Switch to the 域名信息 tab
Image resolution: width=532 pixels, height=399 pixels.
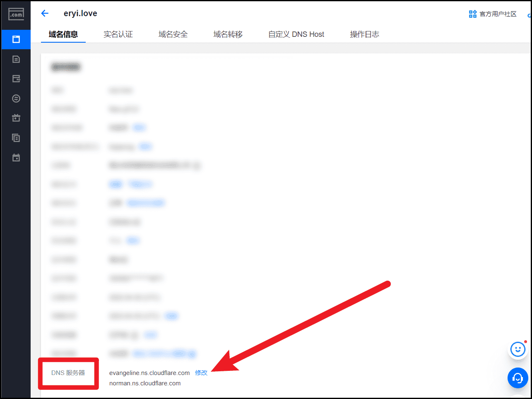[x=63, y=34]
